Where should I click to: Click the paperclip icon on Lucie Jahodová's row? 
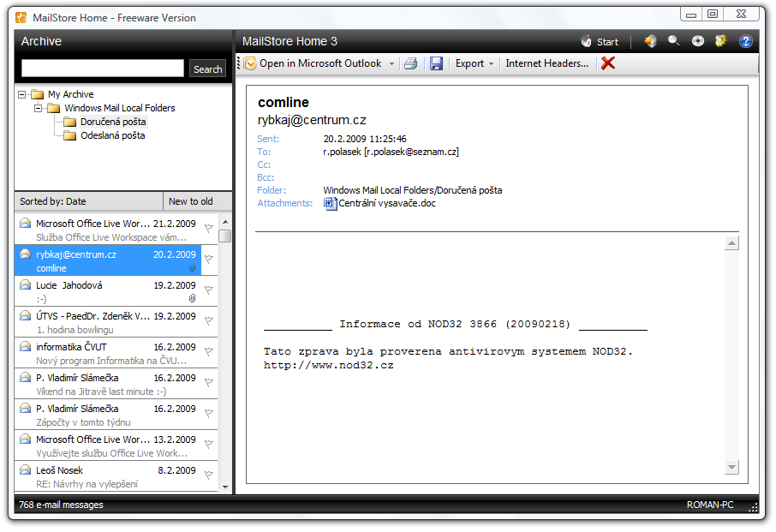pyautogui.click(x=192, y=298)
